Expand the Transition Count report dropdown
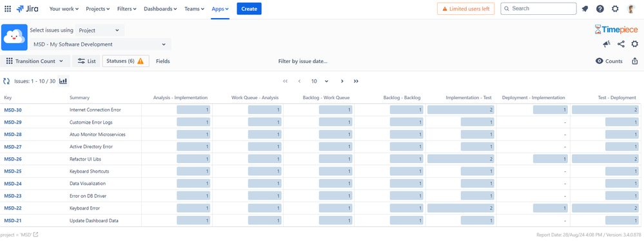644x241 pixels. pos(35,61)
